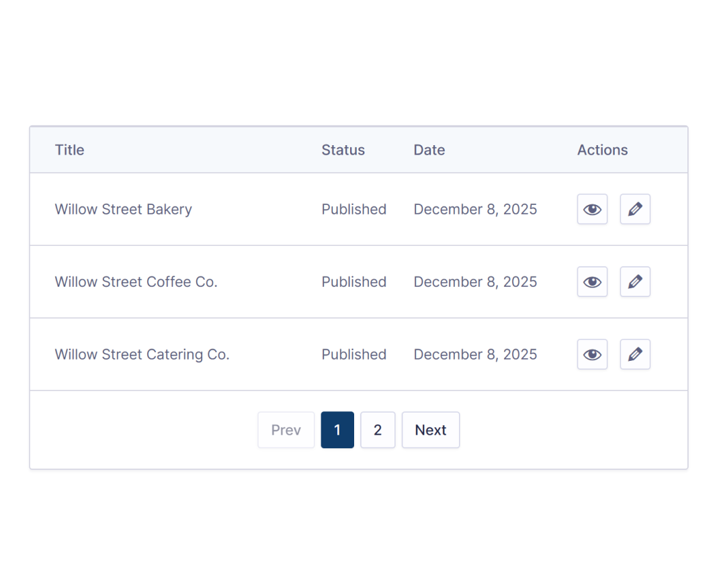
Task: Preview Willow Street Catering Co. with eye icon
Action: click(x=592, y=354)
